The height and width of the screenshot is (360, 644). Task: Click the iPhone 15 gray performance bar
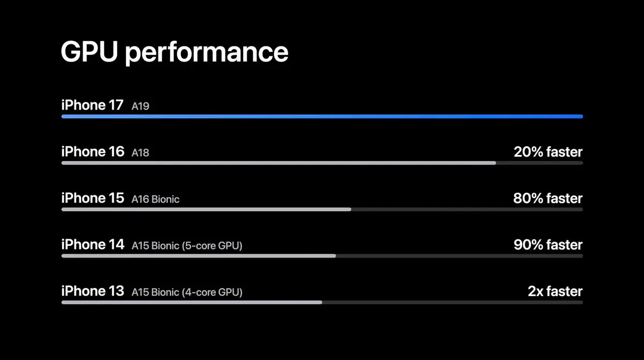pos(206,209)
